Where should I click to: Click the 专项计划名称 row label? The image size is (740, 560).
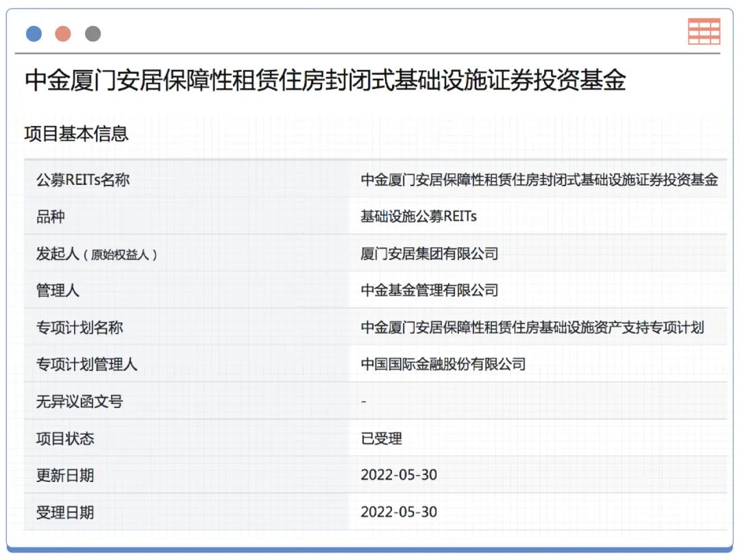(79, 327)
